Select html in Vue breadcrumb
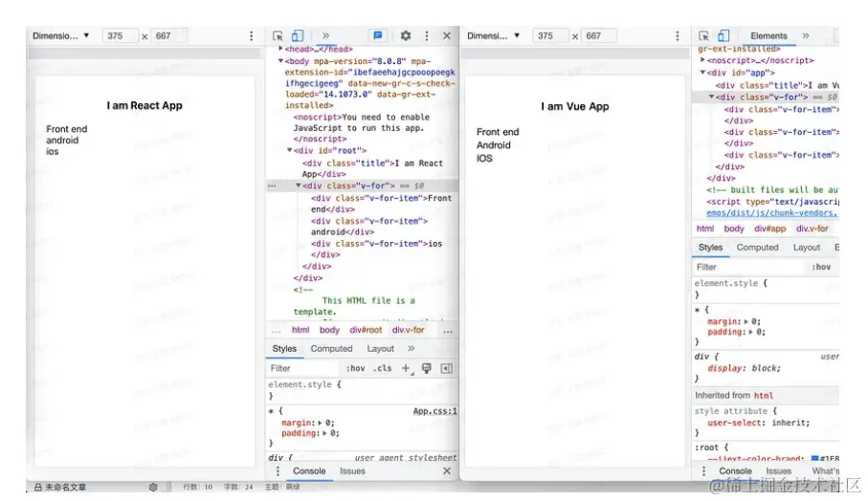The height and width of the screenshot is (501, 868). [704, 229]
